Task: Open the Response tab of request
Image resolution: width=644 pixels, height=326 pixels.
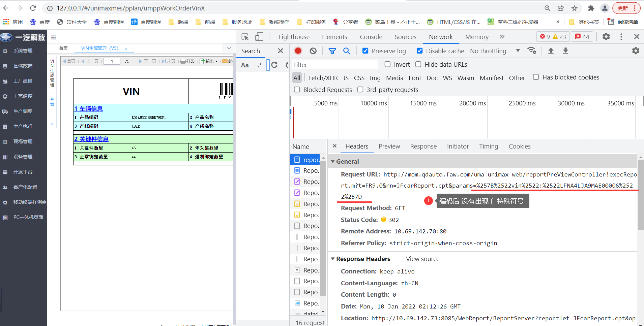Action: [423, 146]
